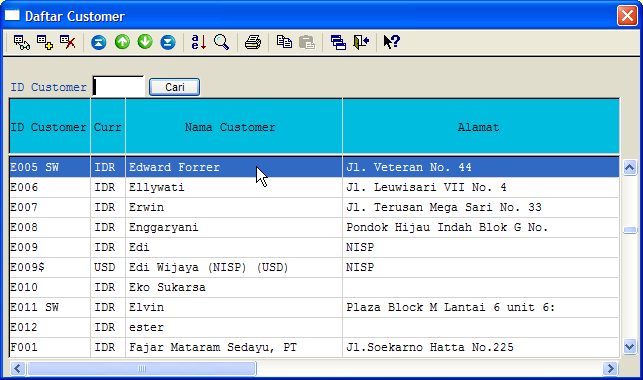Jump to first record with blue top arrow

point(98,42)
